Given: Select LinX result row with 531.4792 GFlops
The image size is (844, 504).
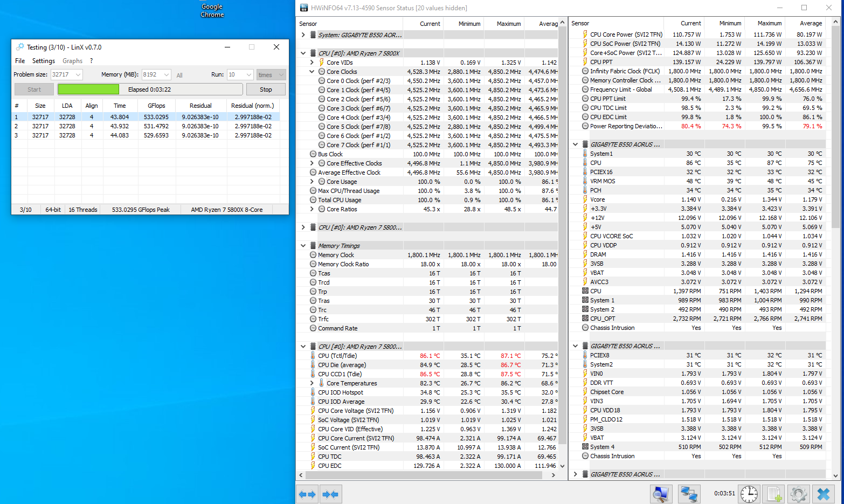Looking at the screenshot, I should 146,126.
